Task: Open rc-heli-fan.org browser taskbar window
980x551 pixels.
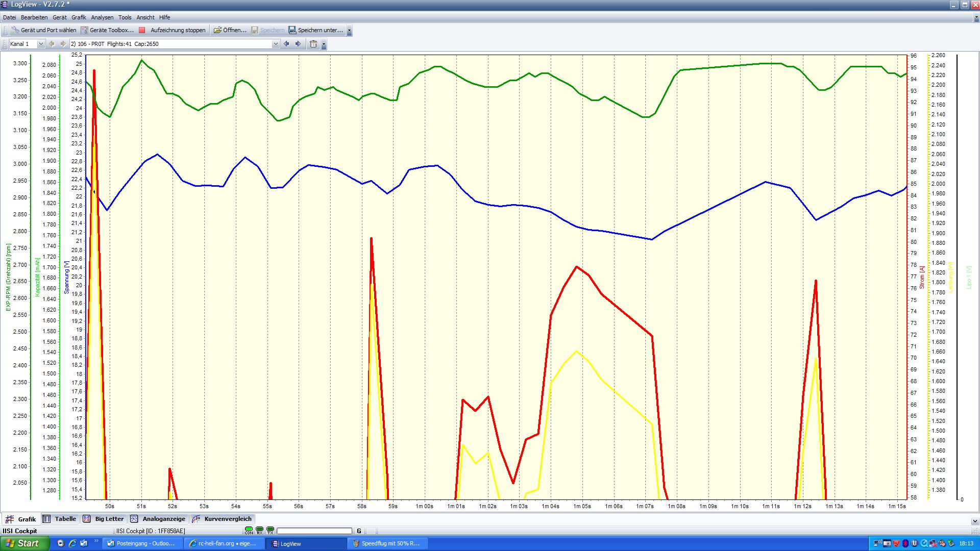Action: tap(224, 543)
